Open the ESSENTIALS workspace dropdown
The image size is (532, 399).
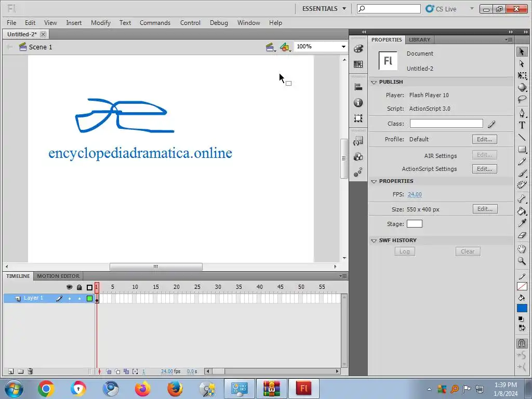[x=324, y=8]
